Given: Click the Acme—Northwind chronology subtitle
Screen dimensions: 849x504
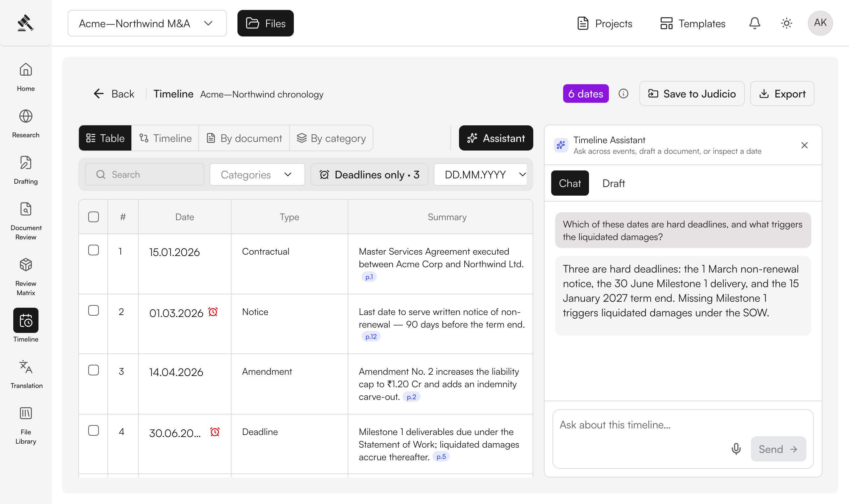Looking at the screenshot, I should point(261,94).
